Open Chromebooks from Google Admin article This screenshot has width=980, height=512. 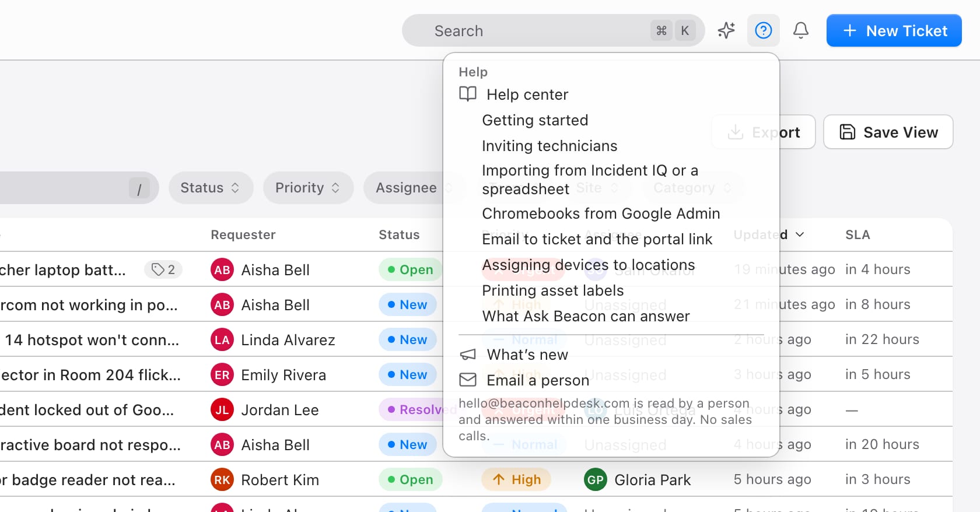click(601, 213)
